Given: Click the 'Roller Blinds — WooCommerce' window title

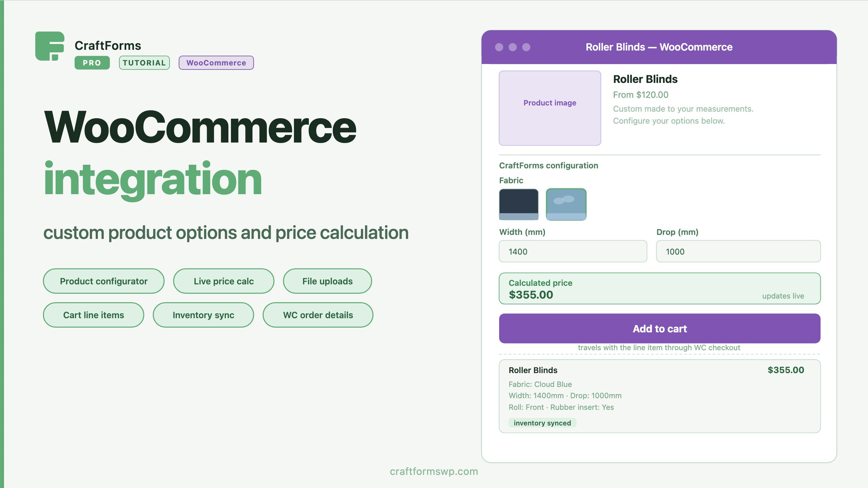Looking at the screenshot, I should pos(659,47).
